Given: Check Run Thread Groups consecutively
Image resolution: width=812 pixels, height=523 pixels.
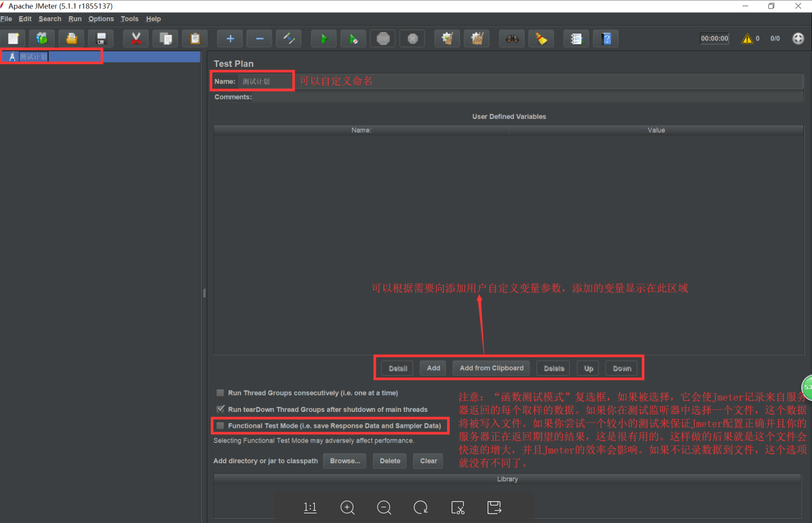Looking at the screenshot, I should click(x=220, y=393).
